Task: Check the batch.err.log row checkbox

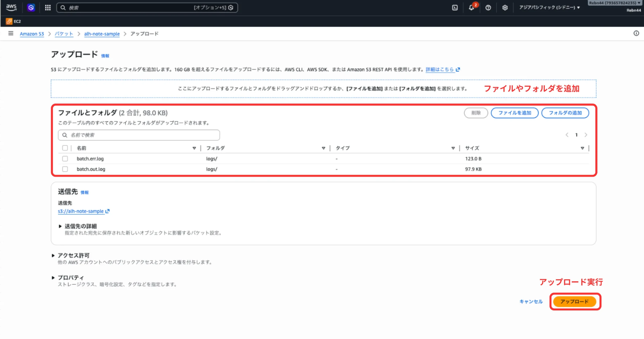Action: click(65, 159)
